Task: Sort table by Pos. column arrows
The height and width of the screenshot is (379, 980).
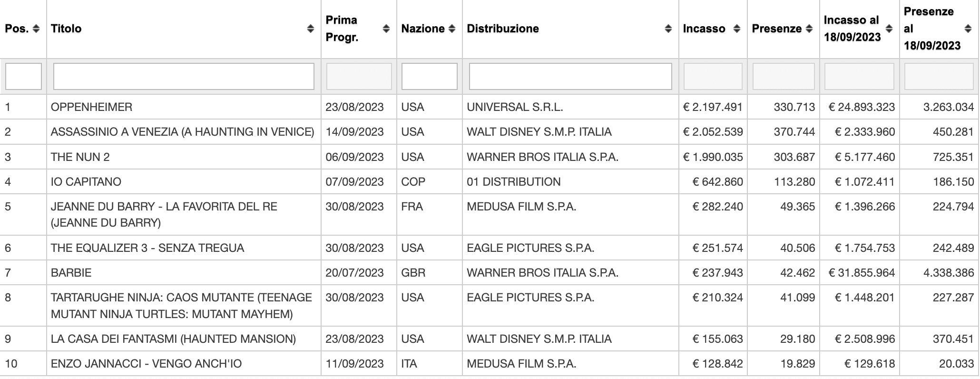Action: [36, 29]
